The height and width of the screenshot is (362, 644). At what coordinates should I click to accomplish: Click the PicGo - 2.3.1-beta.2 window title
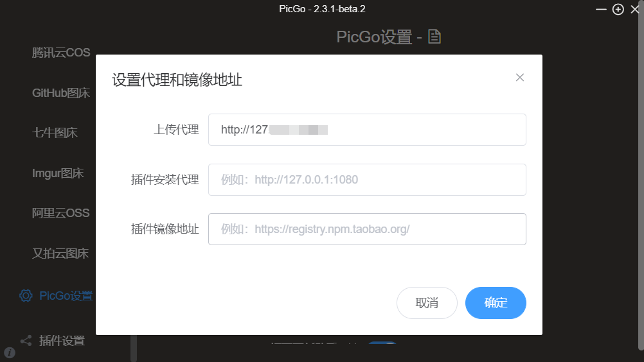(322, 9)
